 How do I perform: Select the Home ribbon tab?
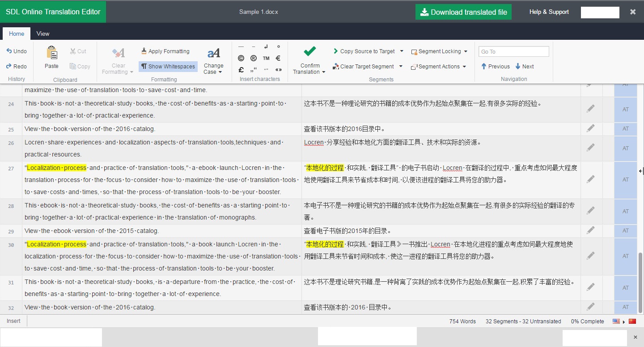(x=16, y=34)
